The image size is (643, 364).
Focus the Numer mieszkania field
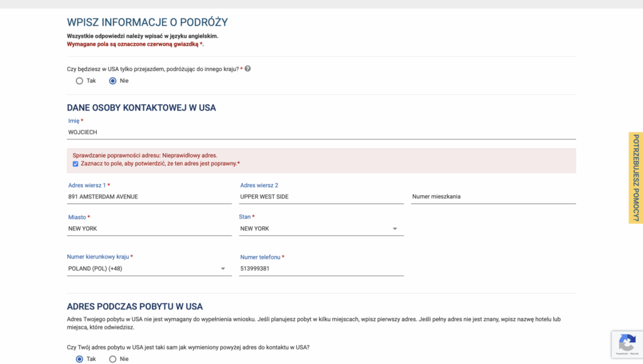coord(493,196)
